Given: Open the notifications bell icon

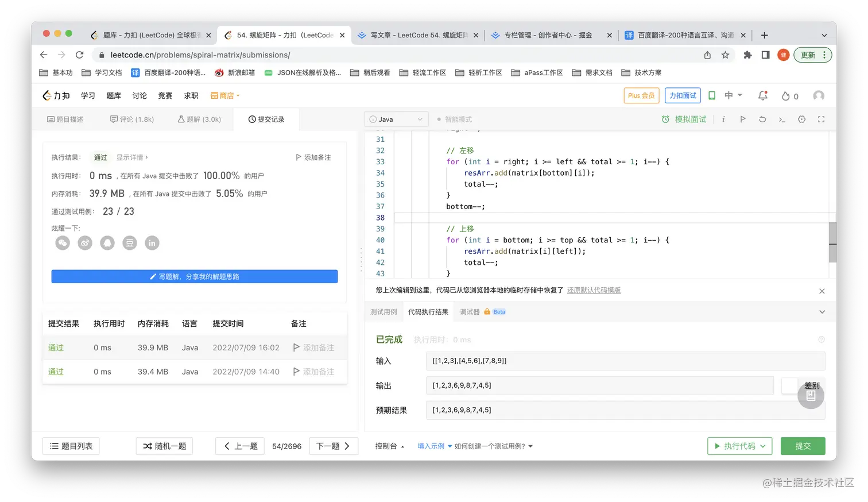Looking at the screenshot, I should click(762, 96).
